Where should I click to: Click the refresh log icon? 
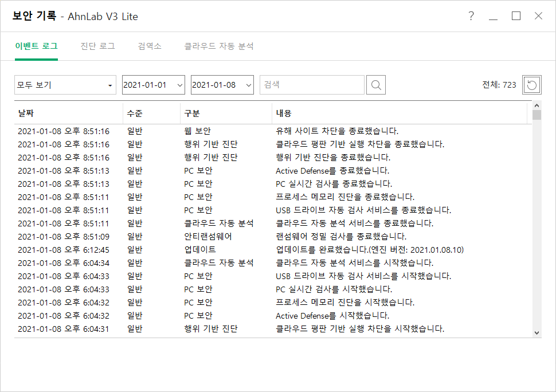pos(531,85)
